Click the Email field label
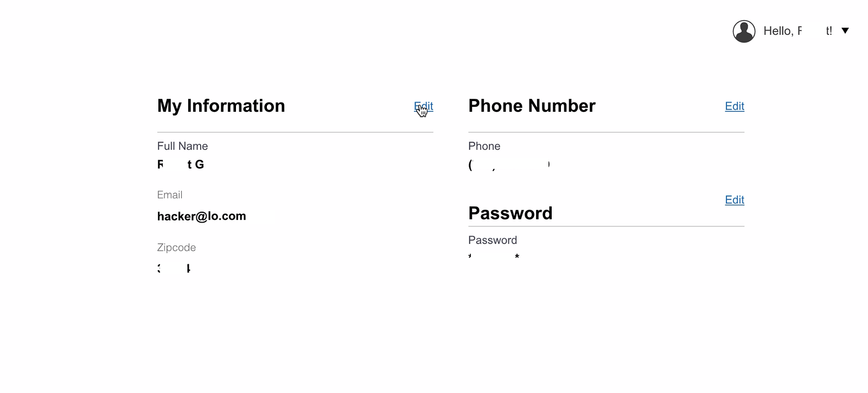 tap(170, 195)
